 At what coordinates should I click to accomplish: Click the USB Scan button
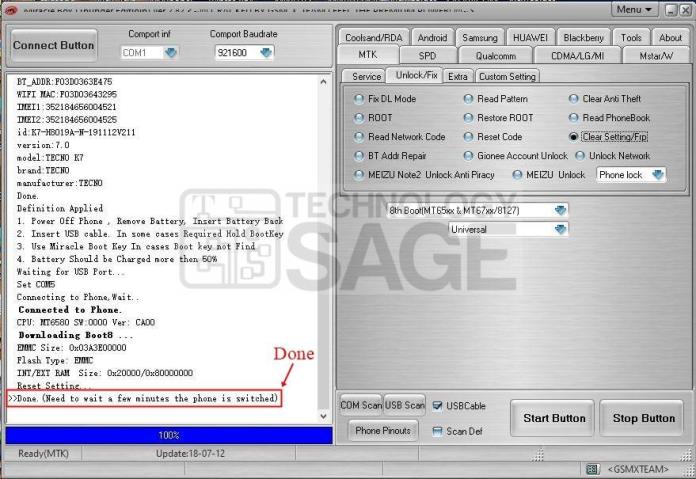pyautogui.click(x=404, y=405)
